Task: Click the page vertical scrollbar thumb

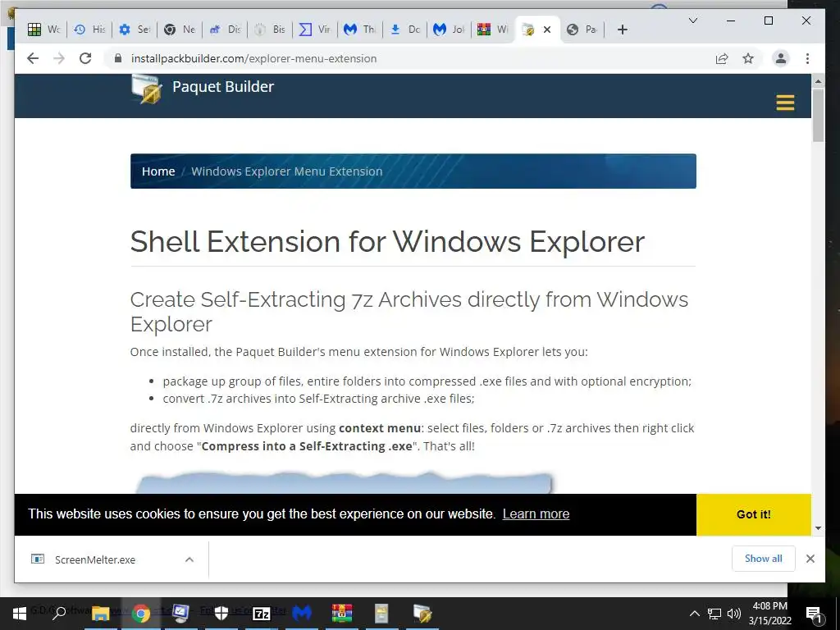Action: point(818,115)
